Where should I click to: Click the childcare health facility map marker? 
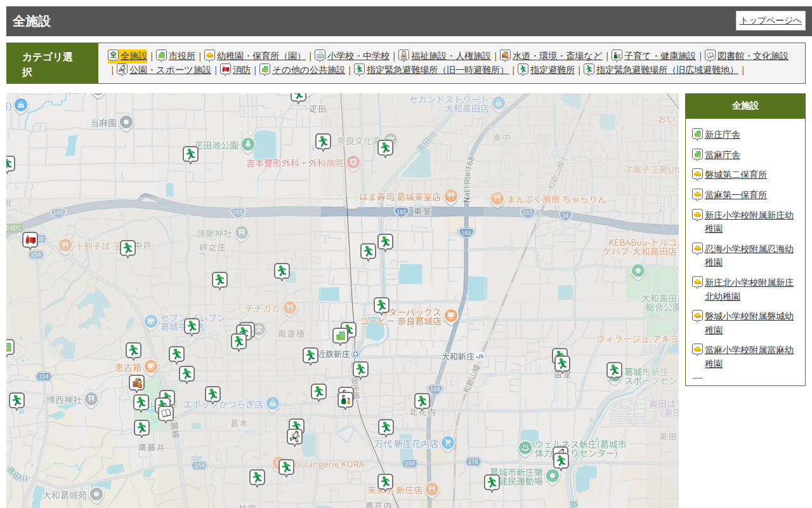[x=345, y=399]
